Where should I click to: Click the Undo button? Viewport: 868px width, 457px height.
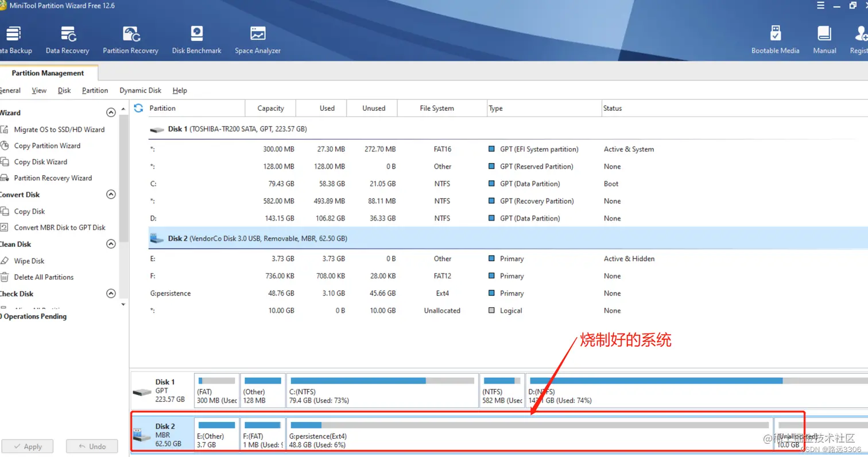click(91, 446)
